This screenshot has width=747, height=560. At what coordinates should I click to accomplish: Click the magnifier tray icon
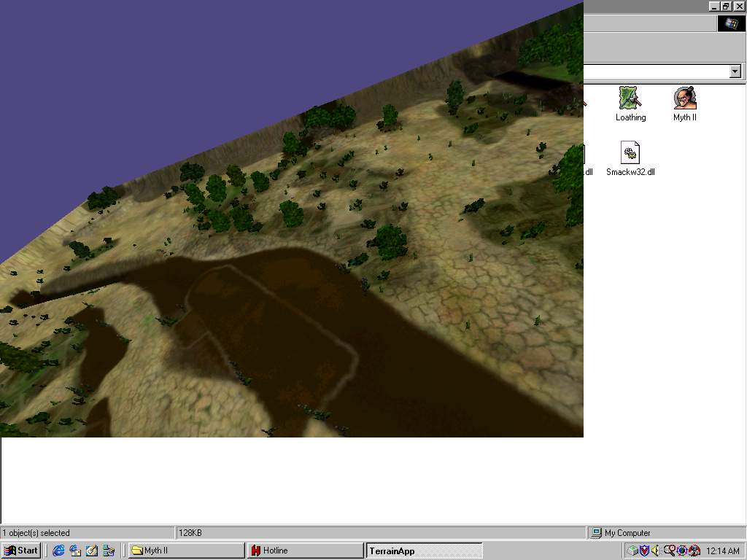point(668,551)
